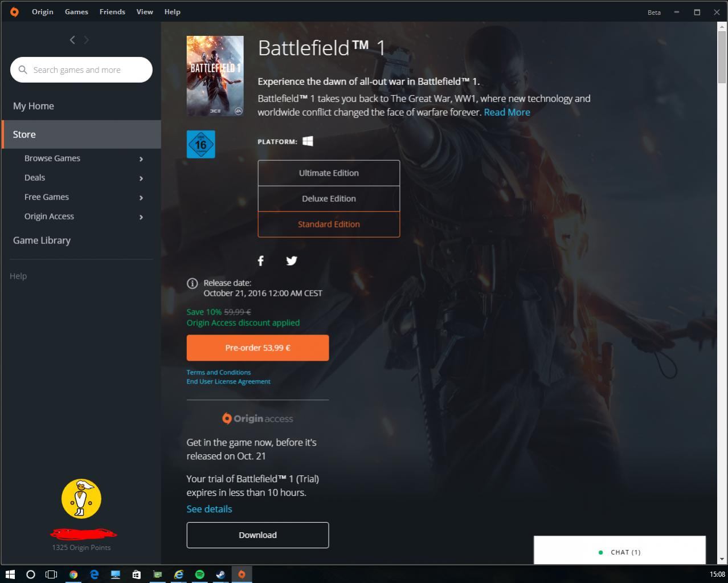Go forward with the right navigation arrow
Screen dimensions: 728x583
coord(87,39)
